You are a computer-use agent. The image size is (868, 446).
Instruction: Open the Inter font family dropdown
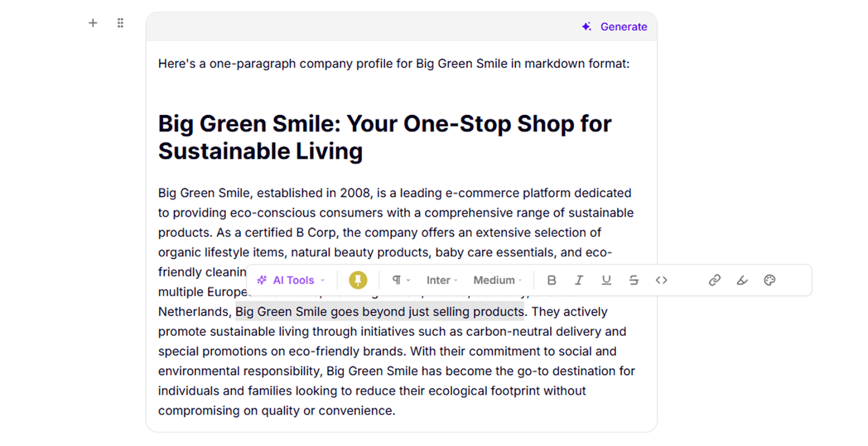tap(442, 280)
